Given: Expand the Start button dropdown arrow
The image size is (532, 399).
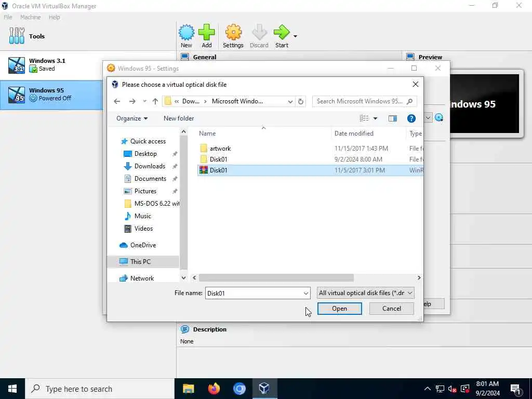Looking at the screenshot, I should point(295,36).
